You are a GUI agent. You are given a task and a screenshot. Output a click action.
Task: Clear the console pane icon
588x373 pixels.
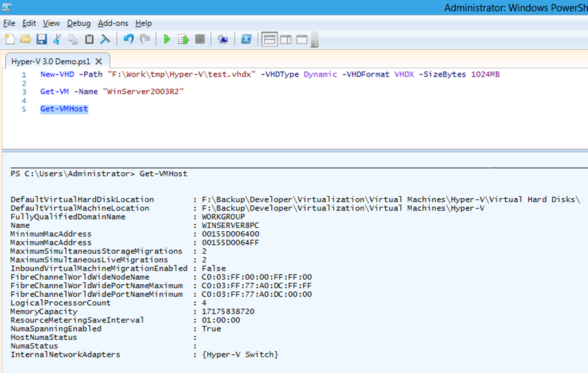[x=105, y=40]
